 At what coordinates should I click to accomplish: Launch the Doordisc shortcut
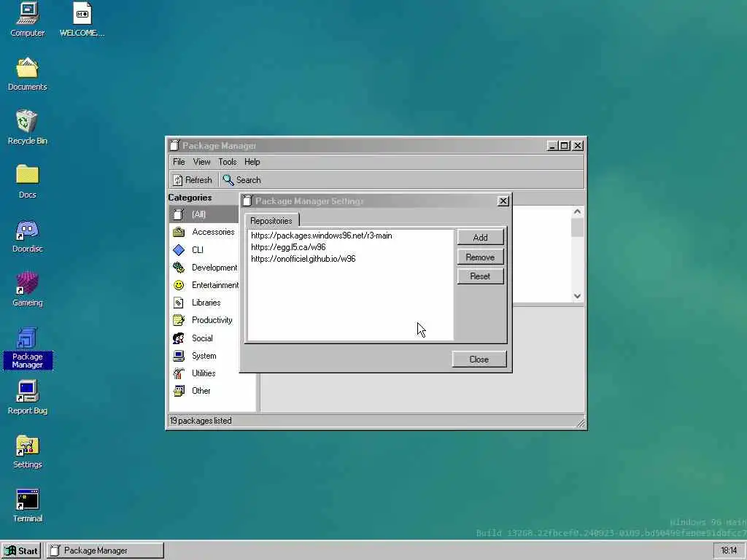click(x=27, y=236)
